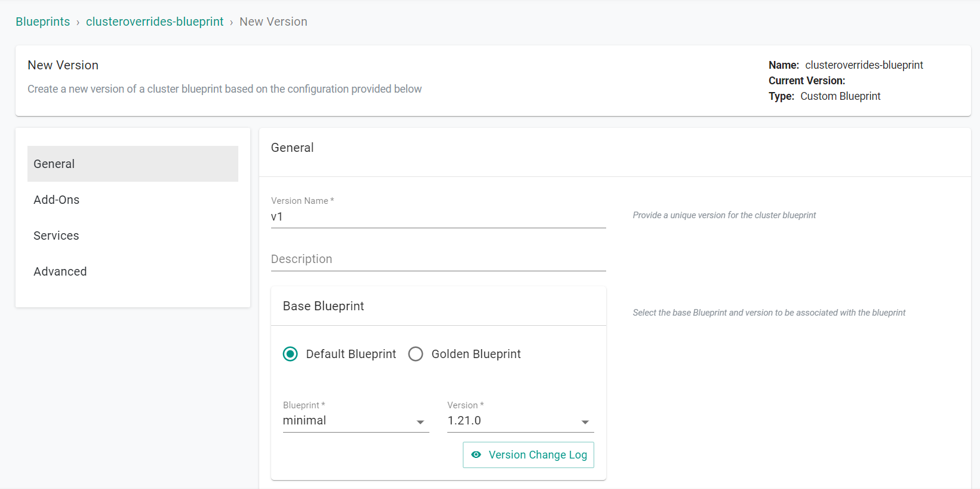Click the Base Blueprint heading
The width and height of the screenshot is (980, 489).
[x=323, y=306]
